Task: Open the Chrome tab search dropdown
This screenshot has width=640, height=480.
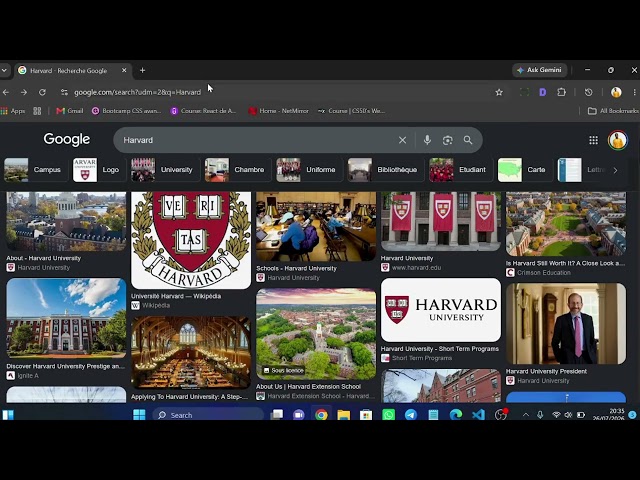Action: click(4, 70)
